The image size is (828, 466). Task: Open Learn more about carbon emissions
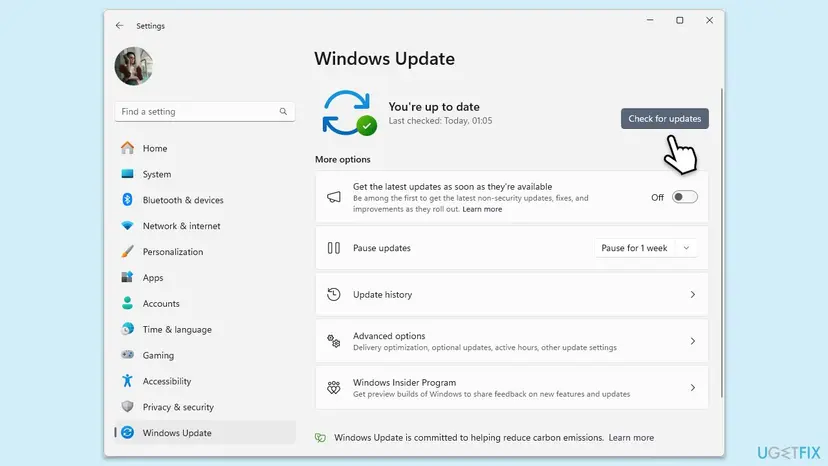tap(631, 437)
